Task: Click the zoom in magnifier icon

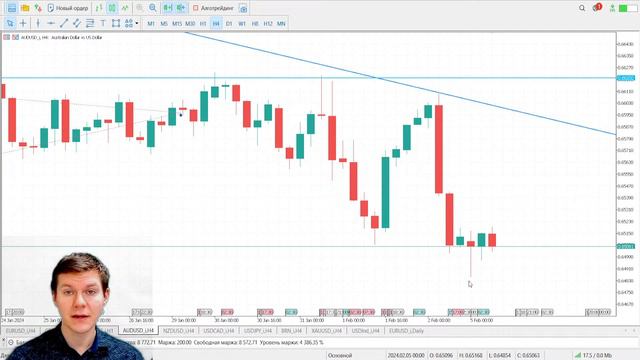Action: (x=140, y=8)
